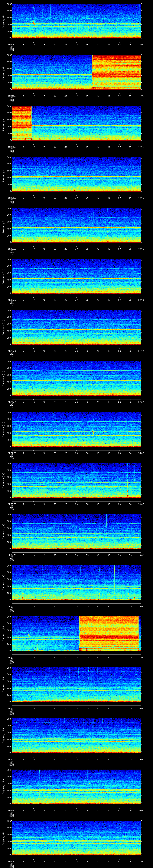This screenshot has width=153, height=868.
Task: Click the '21:21:00' start time label
Action: [x=12, y=402]
